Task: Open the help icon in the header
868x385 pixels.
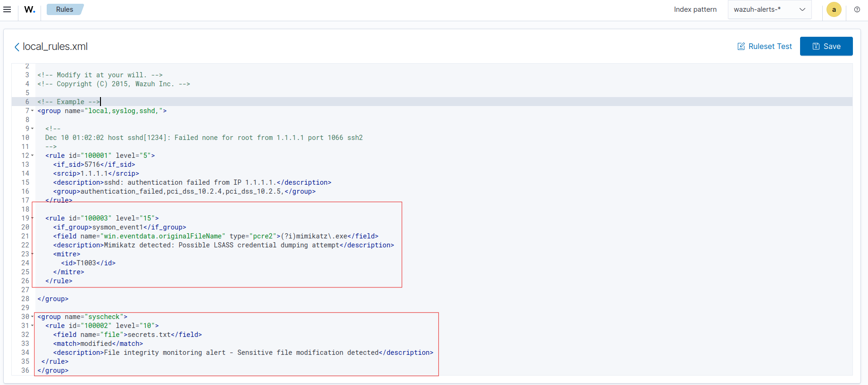Action: (857, 9)
